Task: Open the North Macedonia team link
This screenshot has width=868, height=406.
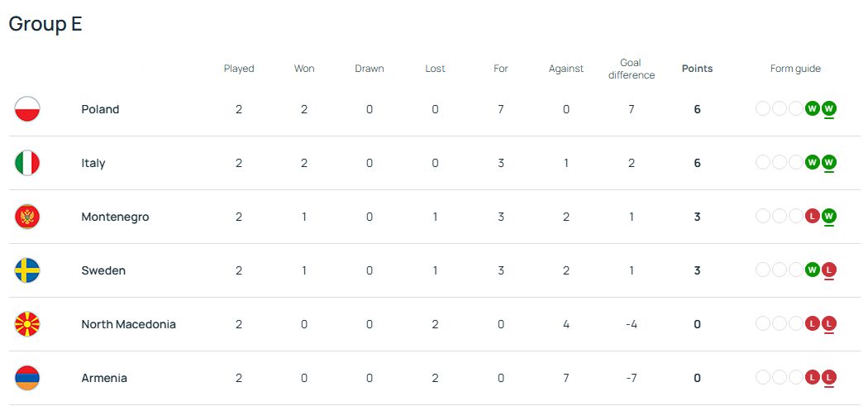Action: (128, 324)
